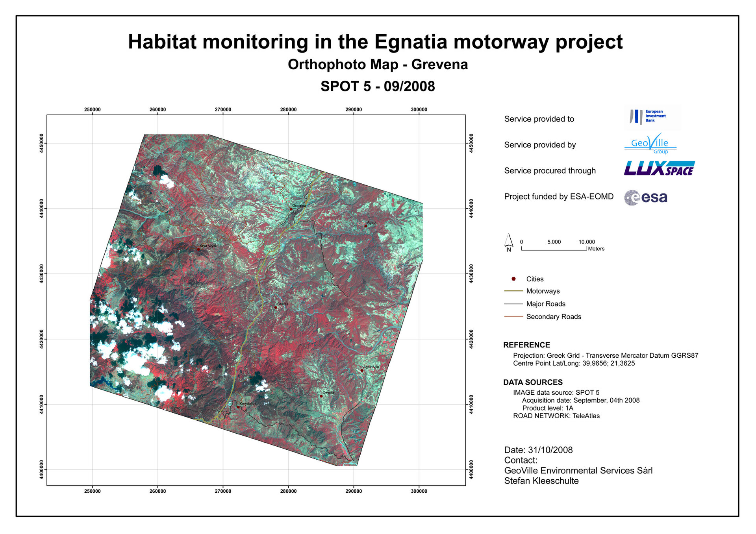Click the Aghiofyllo city marker
756x534 pixels.
362,370
